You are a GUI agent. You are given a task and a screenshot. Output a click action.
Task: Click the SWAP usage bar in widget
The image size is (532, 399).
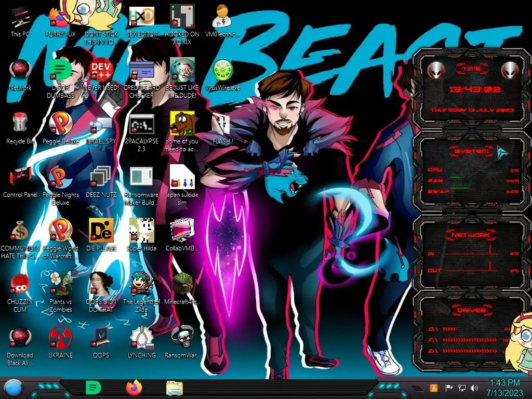click(x=459, y=188)
